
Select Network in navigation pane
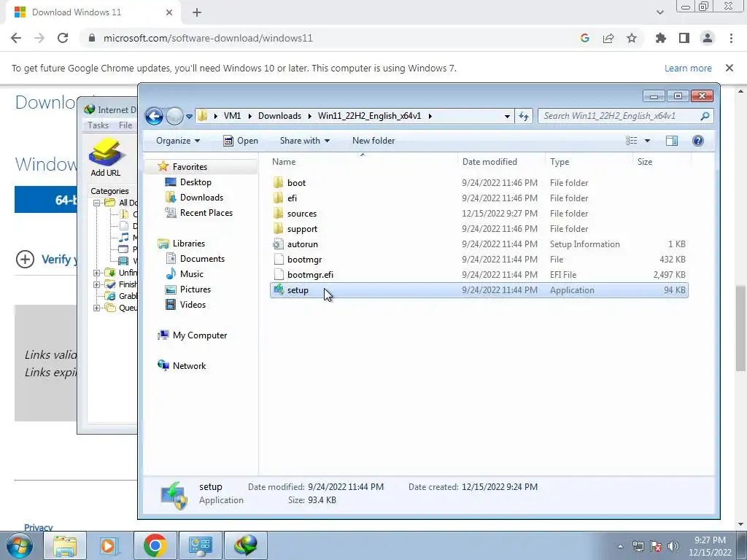point(189,366)
